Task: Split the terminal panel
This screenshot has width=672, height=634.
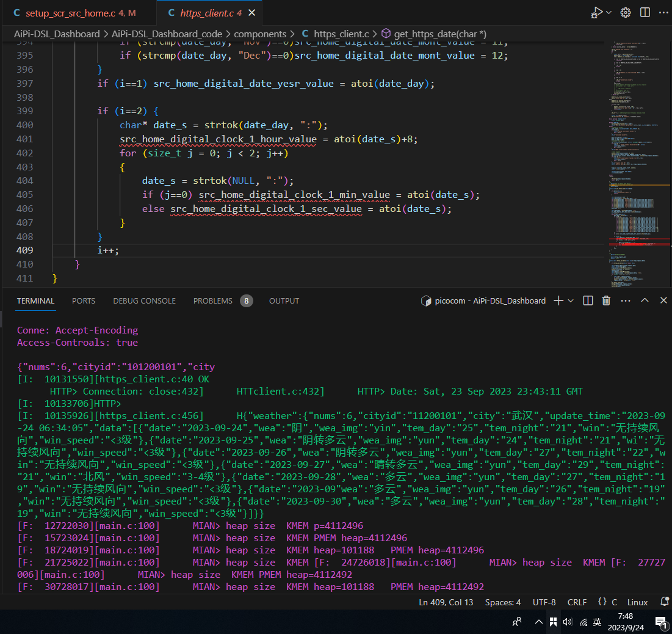Action: 588,301
